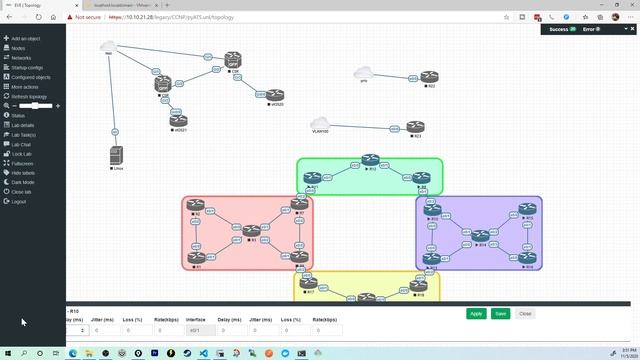640x360 pixels.
Task: Select the R17 router in yellow area
Action: click(x=308, y=283)
